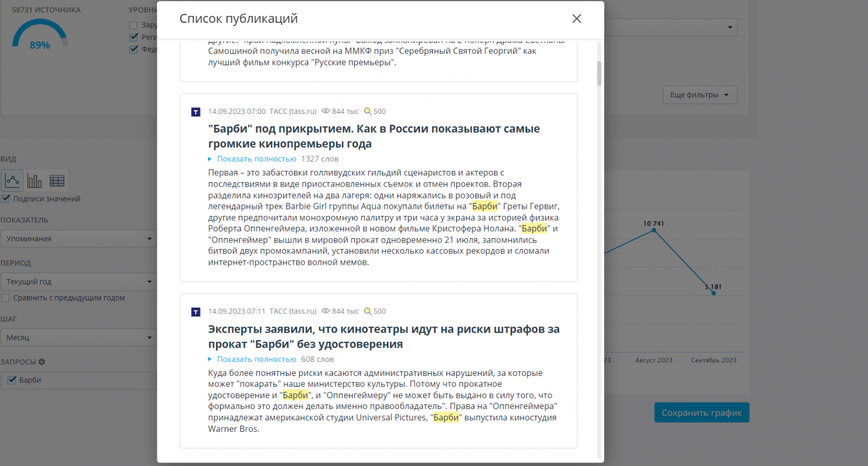Viewport: 868px width, 466px height.
Task: Click the Сентябрь 2023 axis label
Action: (x=714, y=360)
